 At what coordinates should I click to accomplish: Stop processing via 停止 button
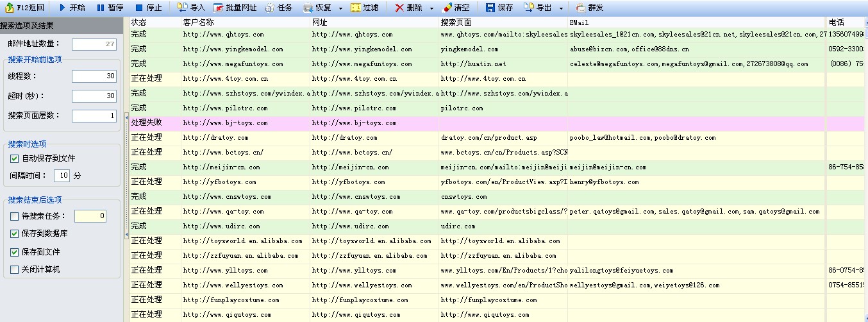click(148, 8)
